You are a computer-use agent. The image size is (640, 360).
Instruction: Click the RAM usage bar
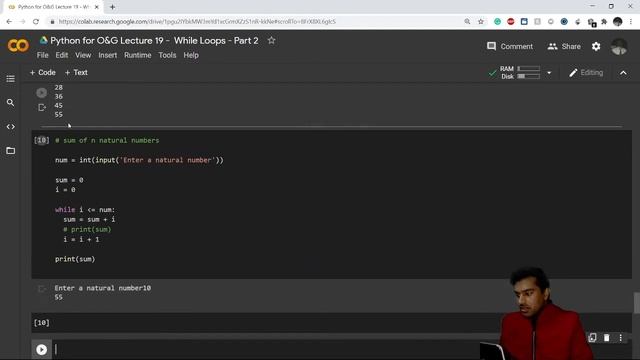pos(529,69)
